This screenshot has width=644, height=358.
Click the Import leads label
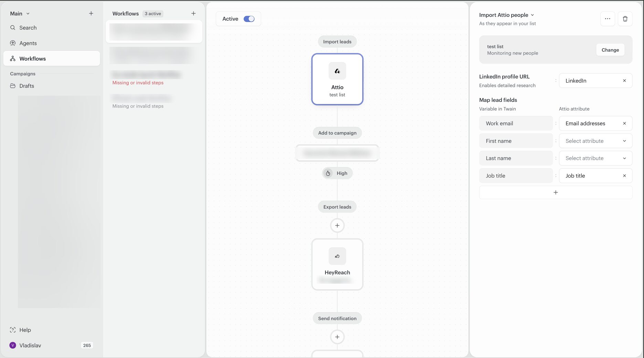point(337,42)
